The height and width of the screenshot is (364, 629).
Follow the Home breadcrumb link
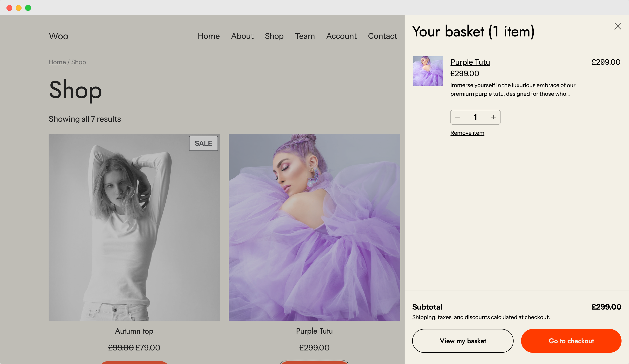coord(57,62)
